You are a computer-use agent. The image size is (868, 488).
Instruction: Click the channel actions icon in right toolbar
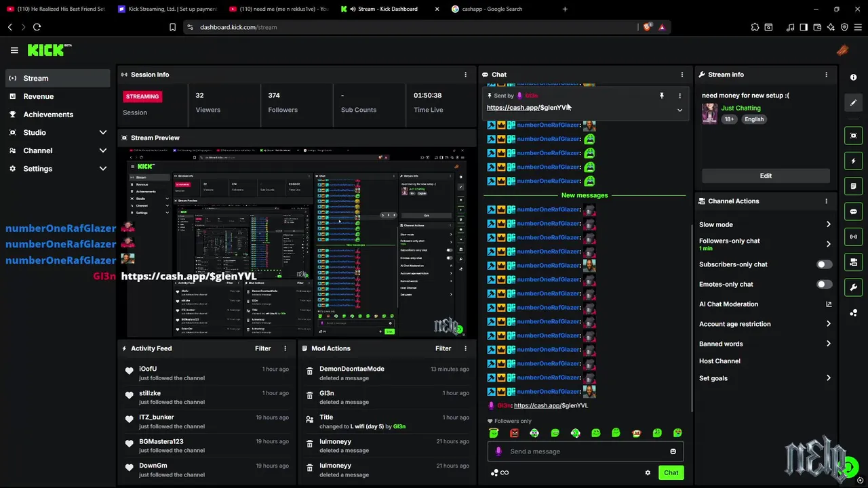(x=853, y=262)
